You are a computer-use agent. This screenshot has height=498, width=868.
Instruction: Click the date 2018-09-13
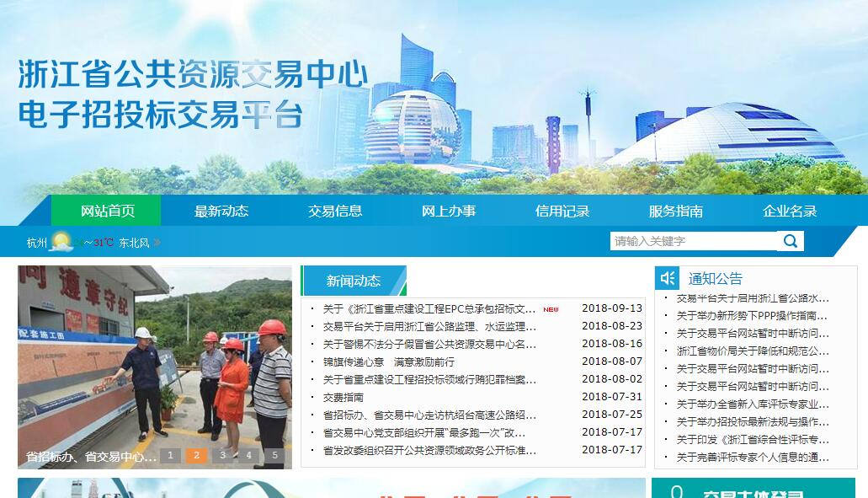coord(612,308)
